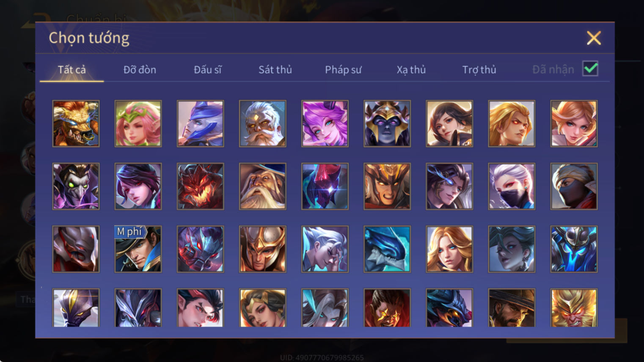Image resolution: width=644 pixels, height=362 pixels.
Task: Open the 'Sát thủ' tab
Action: click(275, 70)
